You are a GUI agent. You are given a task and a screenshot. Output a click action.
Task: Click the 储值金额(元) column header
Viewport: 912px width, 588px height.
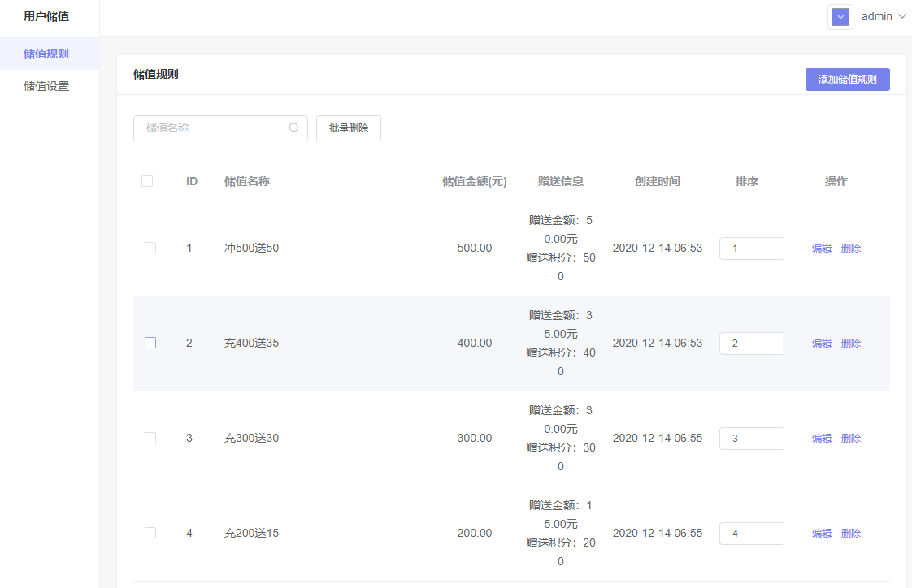coord(475,181)
